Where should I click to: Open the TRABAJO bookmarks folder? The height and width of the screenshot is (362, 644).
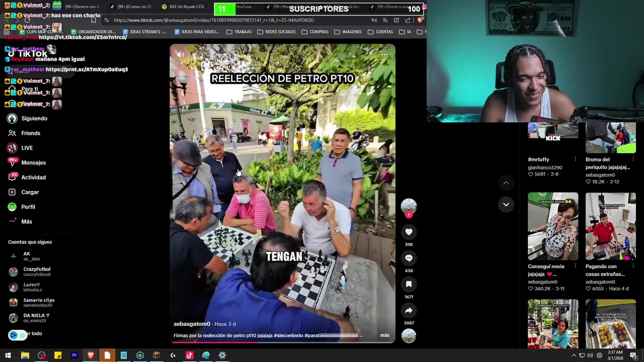point(239,32)
